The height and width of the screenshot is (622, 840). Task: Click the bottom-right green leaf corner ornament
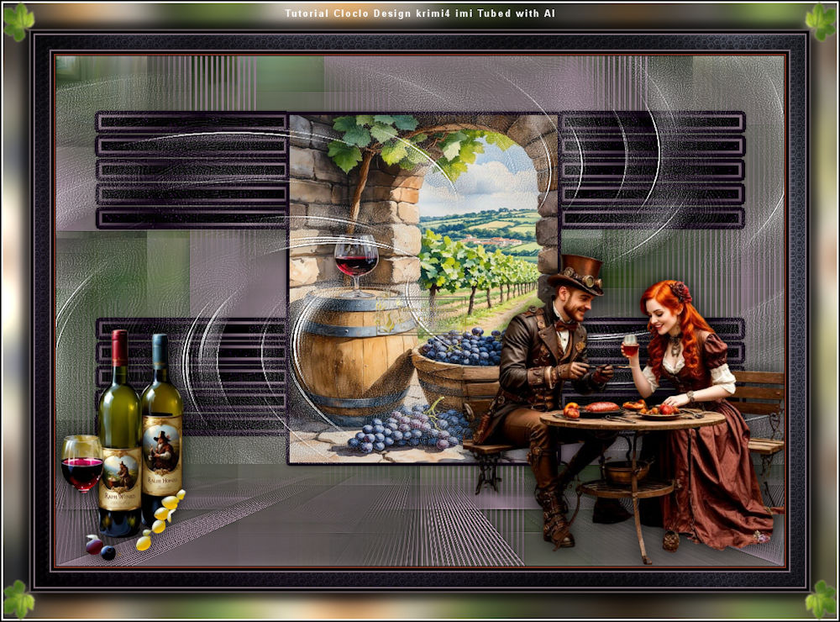pos(820,599)
